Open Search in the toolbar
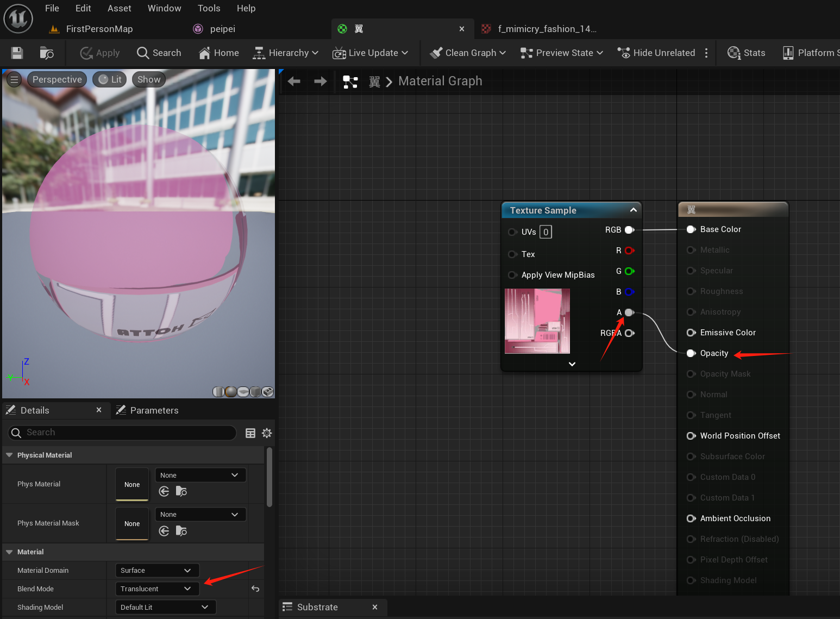This screenshot has height=619, width=840. [x=159, y=53]
